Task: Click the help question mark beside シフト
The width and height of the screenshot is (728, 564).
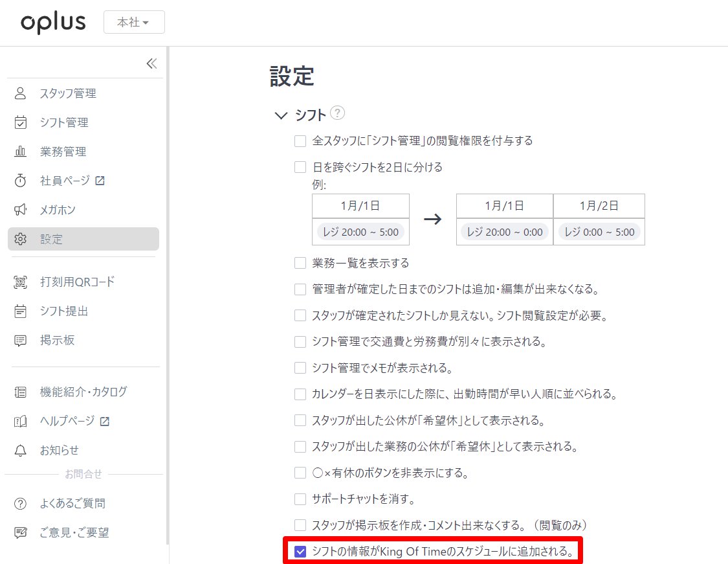Action: 337,113
